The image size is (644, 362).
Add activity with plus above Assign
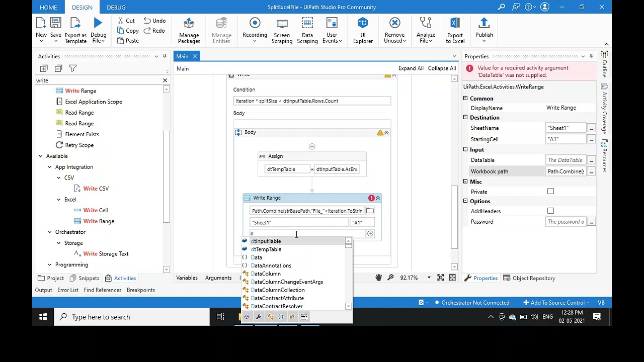[312, 146]
